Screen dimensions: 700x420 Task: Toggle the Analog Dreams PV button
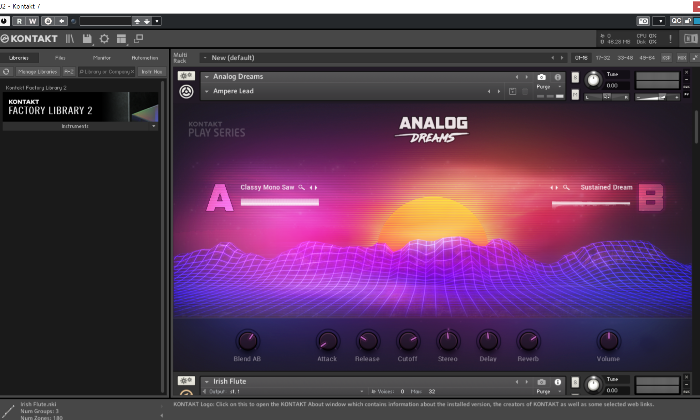click(x=687, y=96)
